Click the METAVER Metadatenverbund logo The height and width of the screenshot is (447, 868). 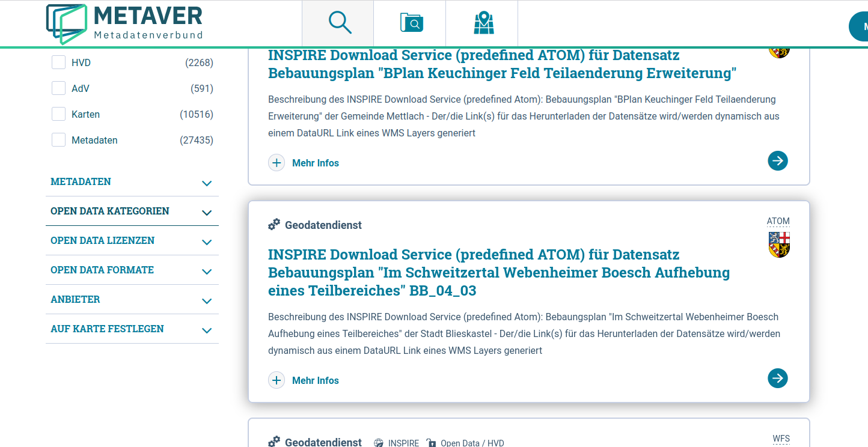[x=124, y=23]
